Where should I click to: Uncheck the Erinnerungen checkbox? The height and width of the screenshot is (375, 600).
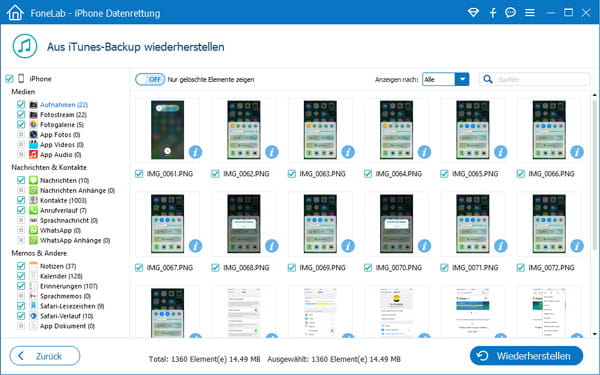21,286
